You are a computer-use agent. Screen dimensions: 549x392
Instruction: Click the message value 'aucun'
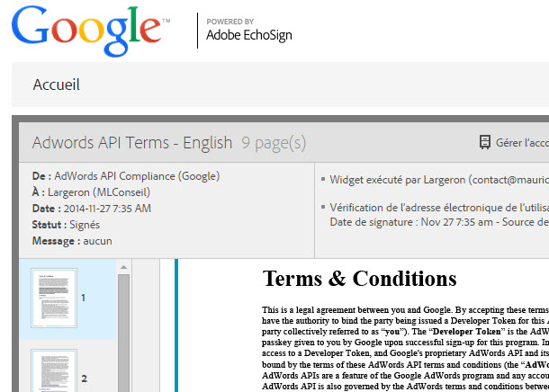click(98, 241)
